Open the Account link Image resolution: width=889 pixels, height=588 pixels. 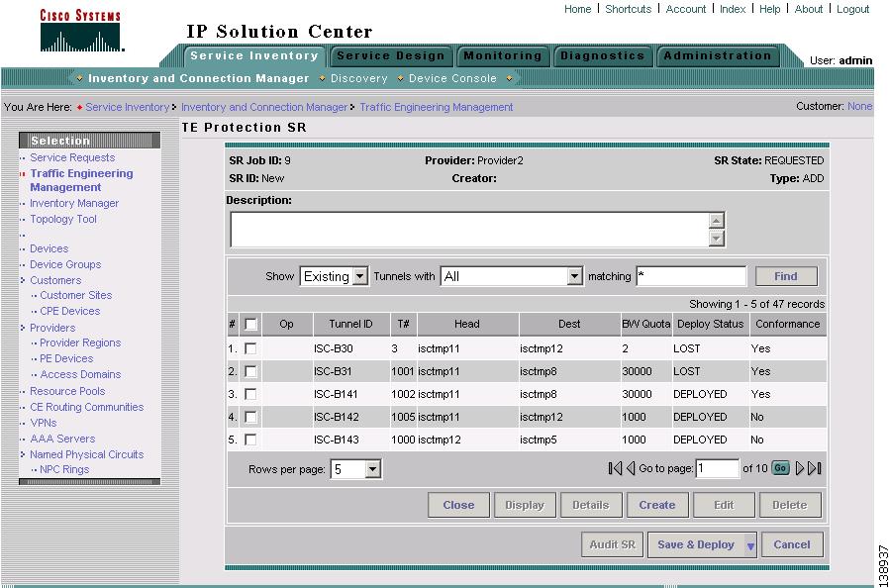pos(686,9)
